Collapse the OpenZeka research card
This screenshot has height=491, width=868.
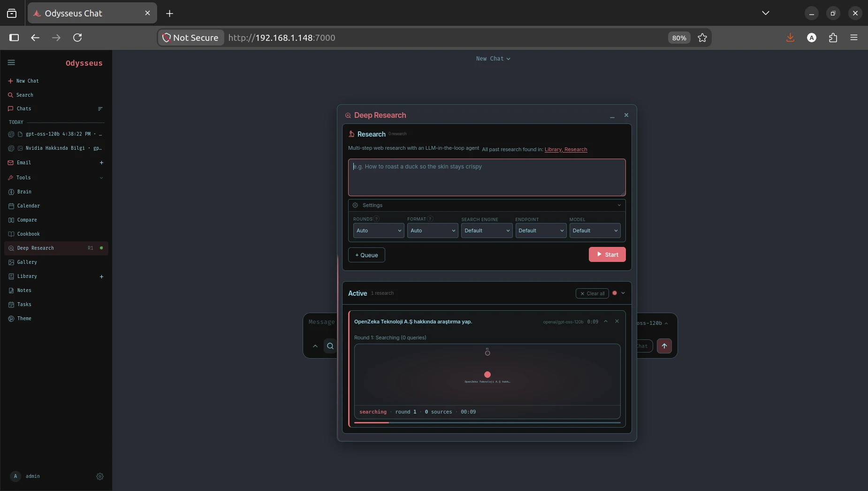[x=606, y=322]
